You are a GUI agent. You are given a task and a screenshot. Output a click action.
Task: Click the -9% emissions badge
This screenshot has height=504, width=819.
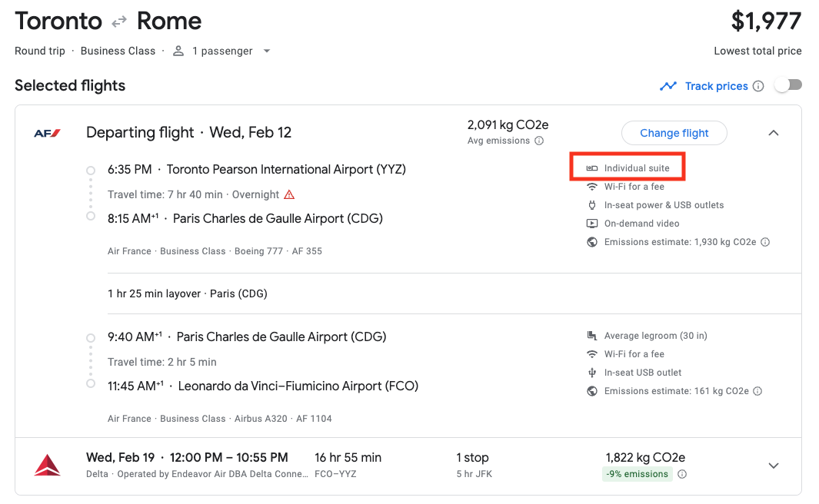pos(637,474)
